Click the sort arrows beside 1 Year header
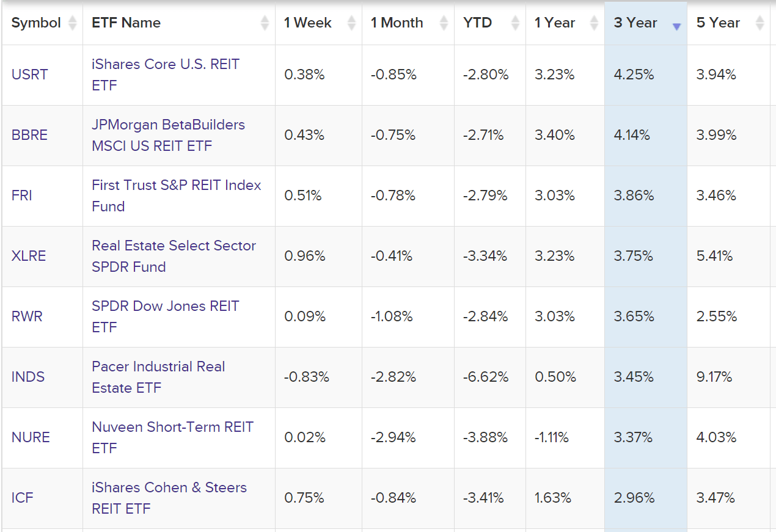 coord(593,23)
